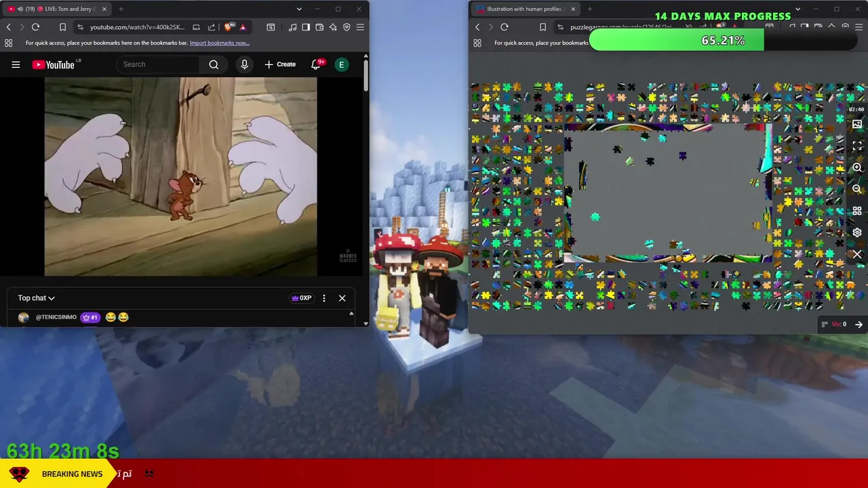The height and width of the screenshot is (488, 868).
Task: Open the YouTube Create menu
Action: 280,64
